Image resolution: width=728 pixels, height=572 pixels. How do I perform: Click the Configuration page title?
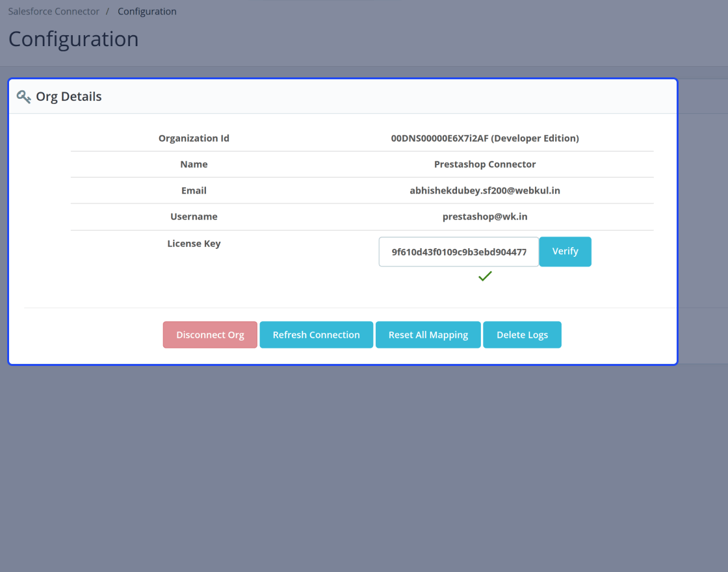[x=73, y=39]
